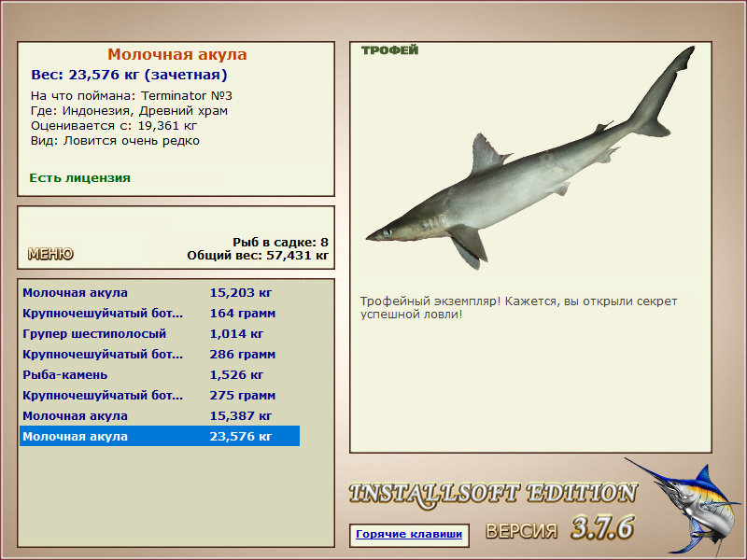Click the ВЕРСИЯ 3.7.6 label

[x=559, y=527]
